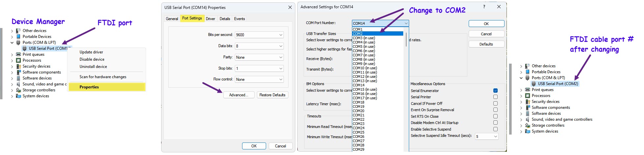Tick the Cancel If Power Off checkbox
The image size is (644, 155).
point(495,104)
